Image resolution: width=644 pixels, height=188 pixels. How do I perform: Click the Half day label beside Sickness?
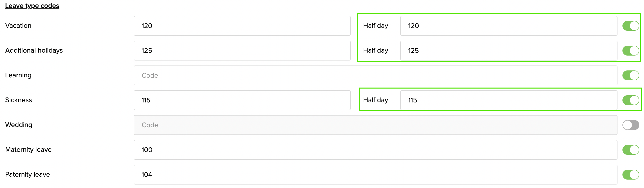point(375,100)
